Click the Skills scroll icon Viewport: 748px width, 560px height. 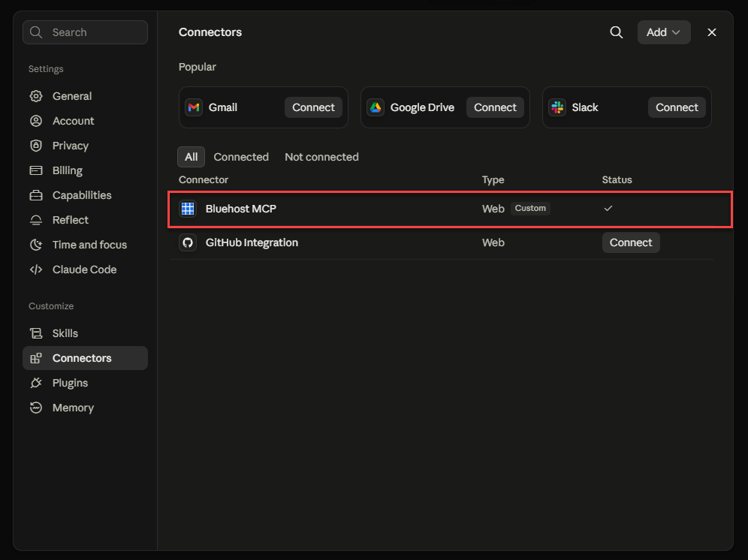pyautogui.click(x=36, y=333)
